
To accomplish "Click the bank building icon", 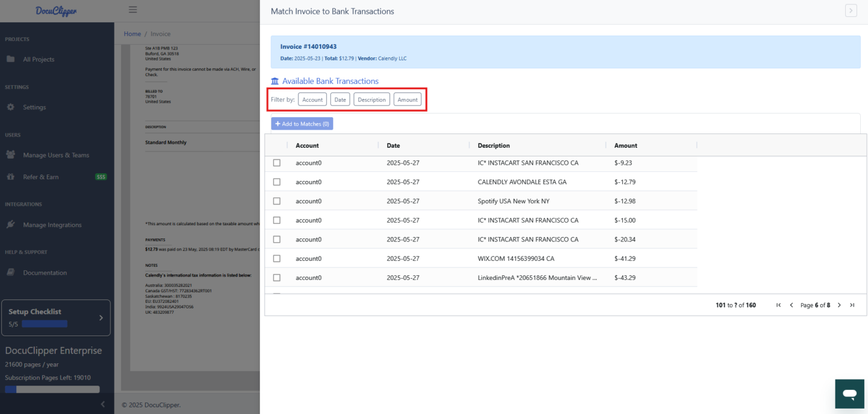I will [275, 81].
